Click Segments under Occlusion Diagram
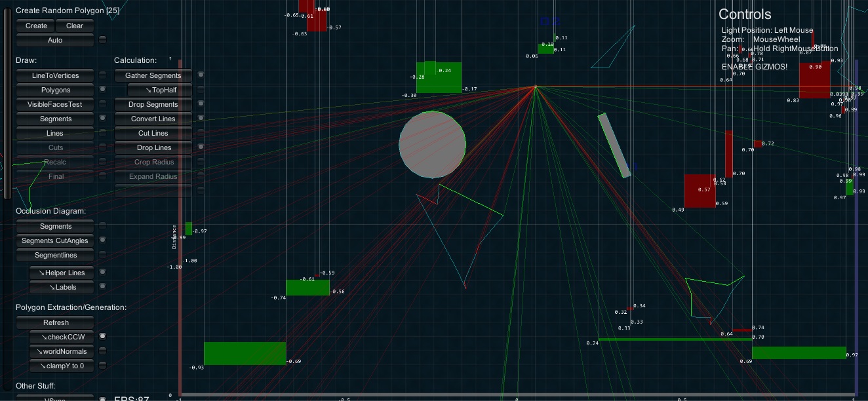Image resolution: width=868 pixels, height=401 pixels. pyautogui.click(x=55, y=227)
